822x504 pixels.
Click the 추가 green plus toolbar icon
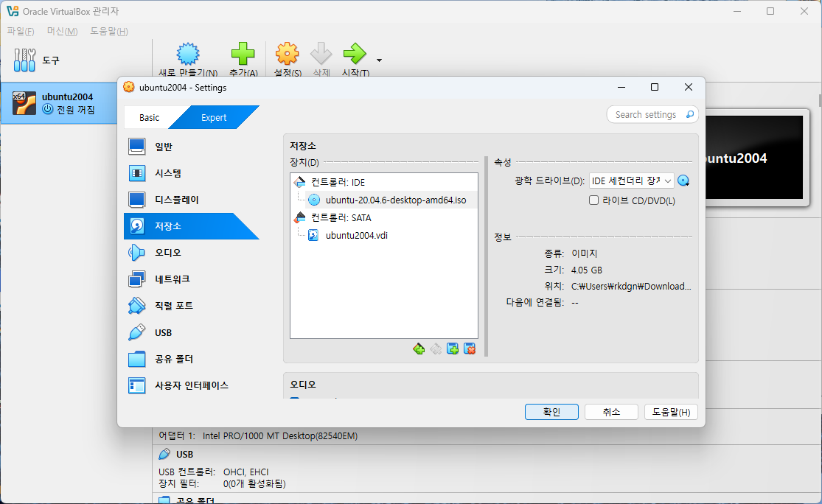tap(243, 54)
